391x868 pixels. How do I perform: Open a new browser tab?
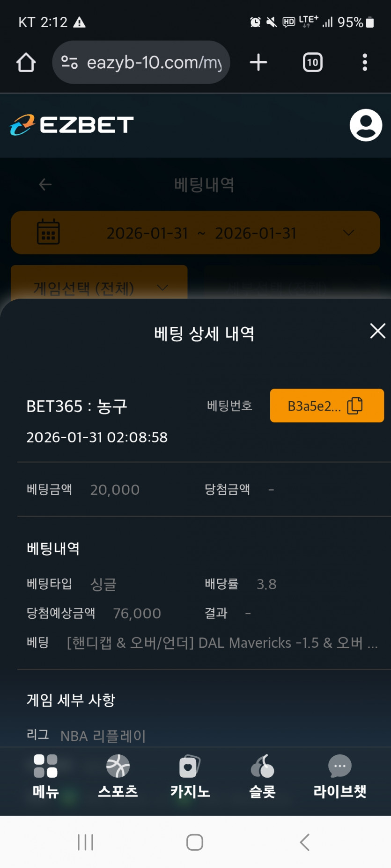tap(258, 62)
